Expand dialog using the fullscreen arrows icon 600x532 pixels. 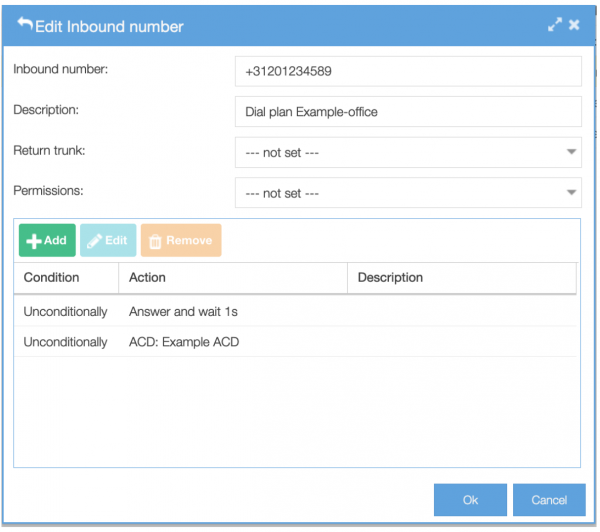tap(554, 25)
